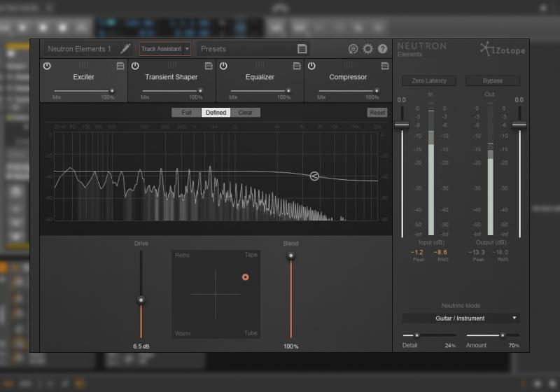Open the Compressor module preset list icon
This screenshot has height=392, width=560.
pos(385,66)
